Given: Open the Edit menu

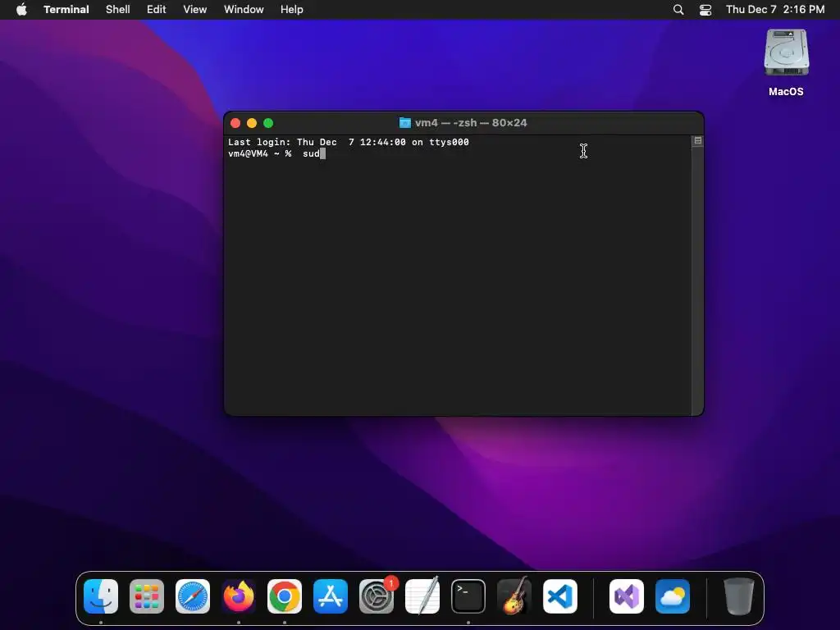Looking at the screenshot, I should [157, 10].
